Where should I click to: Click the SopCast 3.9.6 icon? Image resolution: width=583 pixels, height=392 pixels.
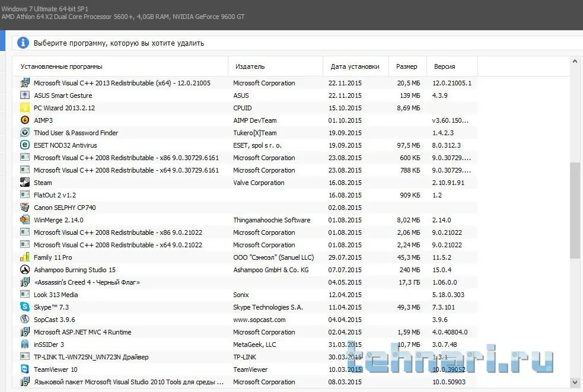(x=25, y=320)
